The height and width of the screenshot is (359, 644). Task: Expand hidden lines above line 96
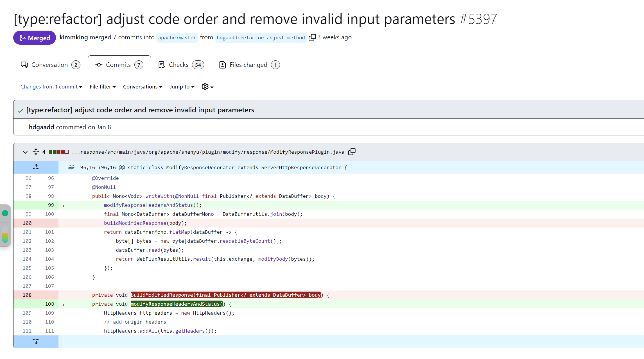pyautogui.click(x=36, y=167)
